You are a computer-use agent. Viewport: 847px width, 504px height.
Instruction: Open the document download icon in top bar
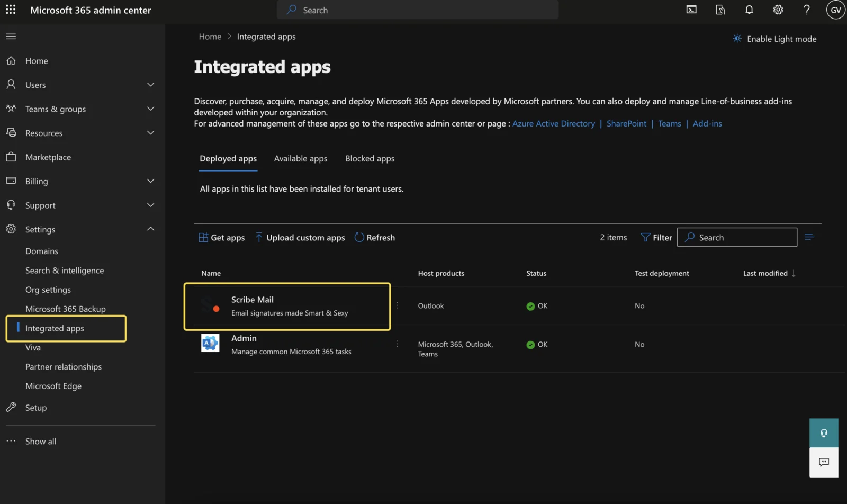coord(720,10)
